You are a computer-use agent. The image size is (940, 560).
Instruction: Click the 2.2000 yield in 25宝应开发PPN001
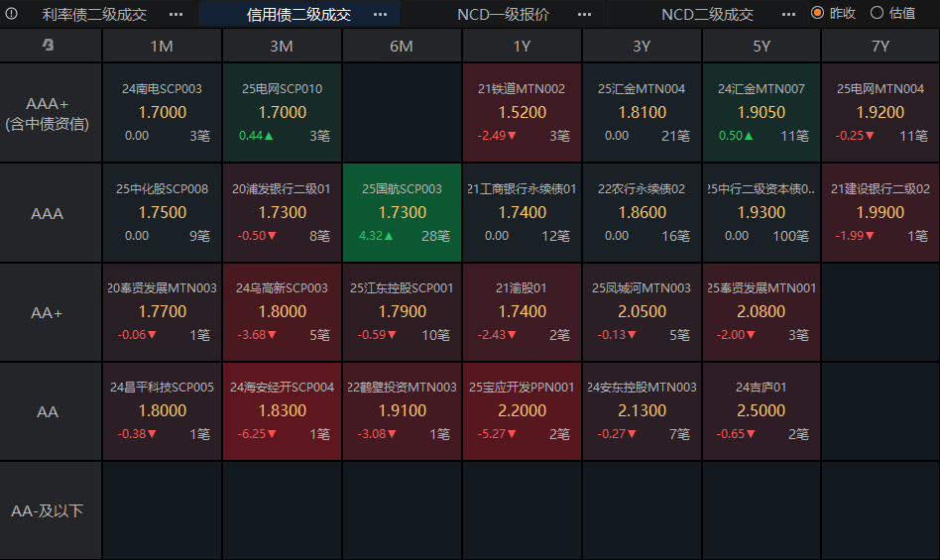point(522,410)
